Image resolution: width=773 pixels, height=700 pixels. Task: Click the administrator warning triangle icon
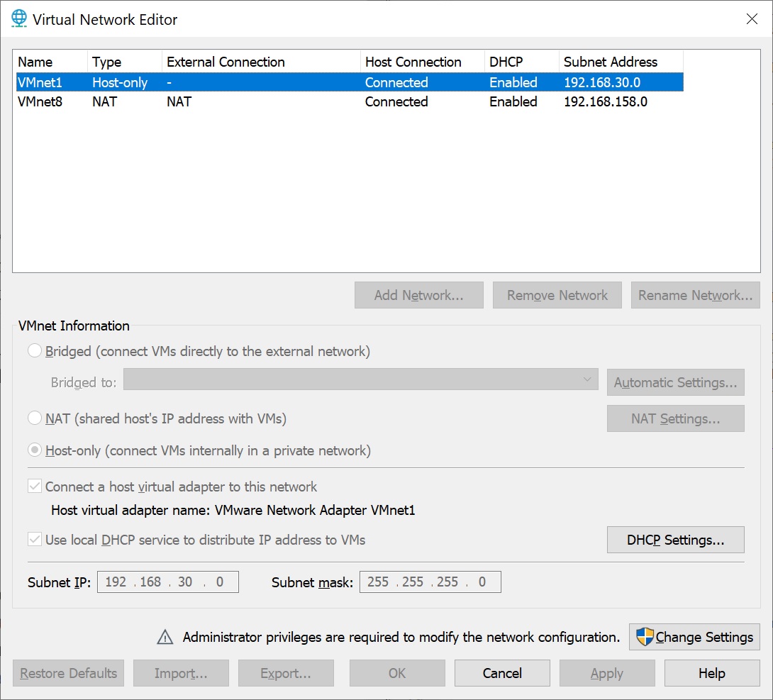pyautogui.click(x=165, y=637)
